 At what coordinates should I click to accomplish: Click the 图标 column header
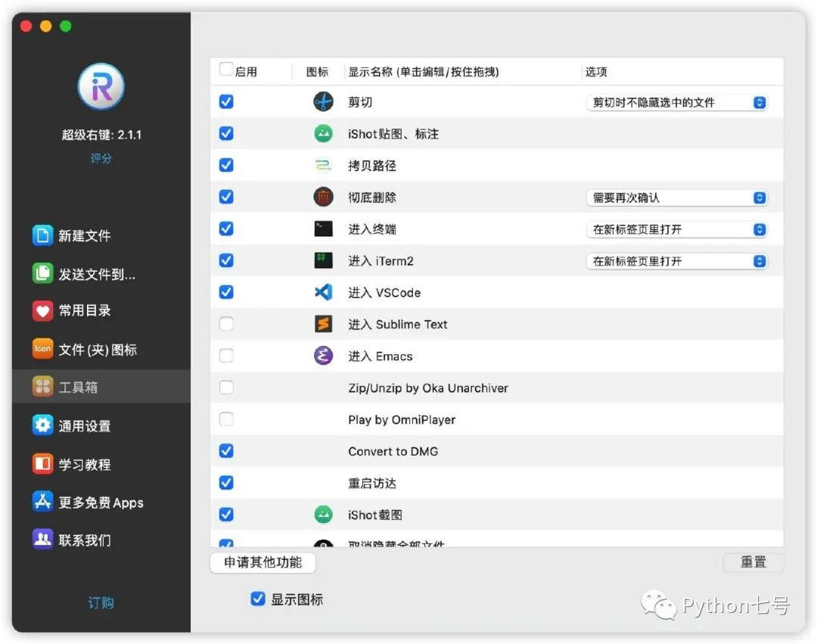point(317,72)
